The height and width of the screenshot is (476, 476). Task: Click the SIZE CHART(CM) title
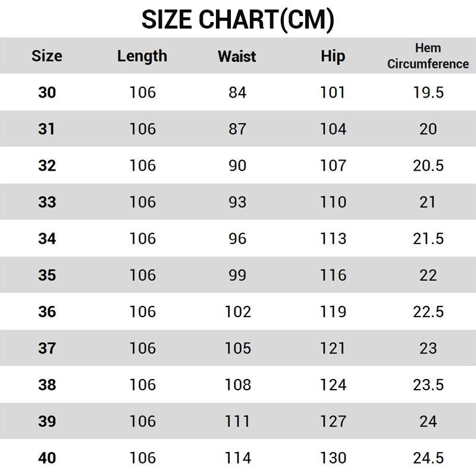pos(237,20)
